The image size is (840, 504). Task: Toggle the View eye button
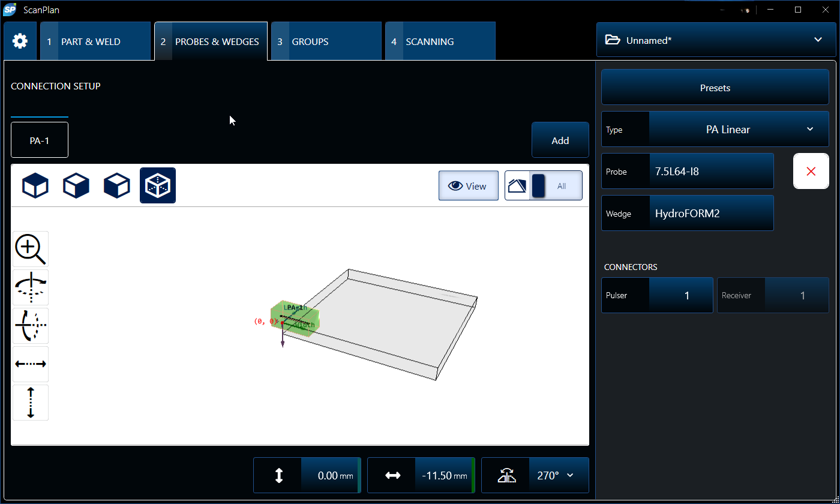(x=468, y=186)
